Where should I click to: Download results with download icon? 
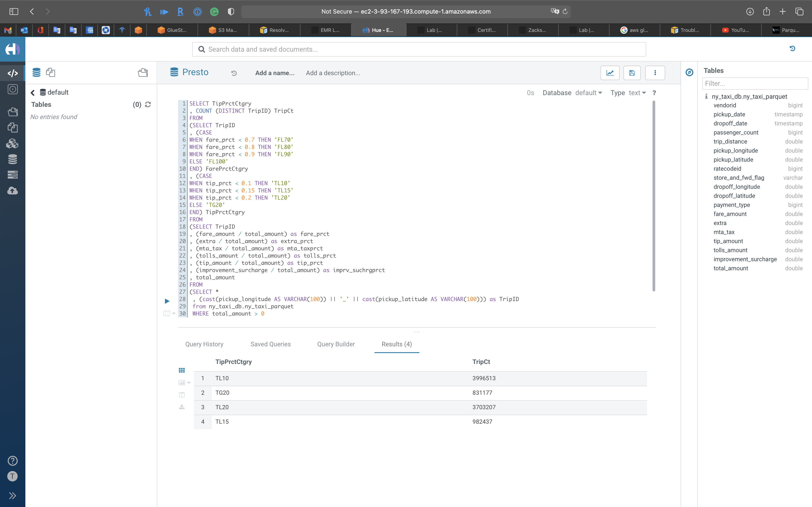182,407
